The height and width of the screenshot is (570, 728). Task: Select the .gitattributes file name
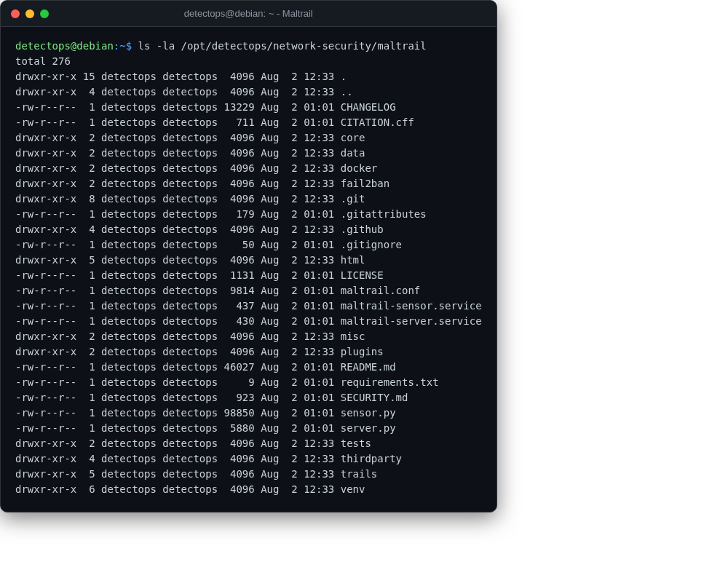click(x=384, y=215)
